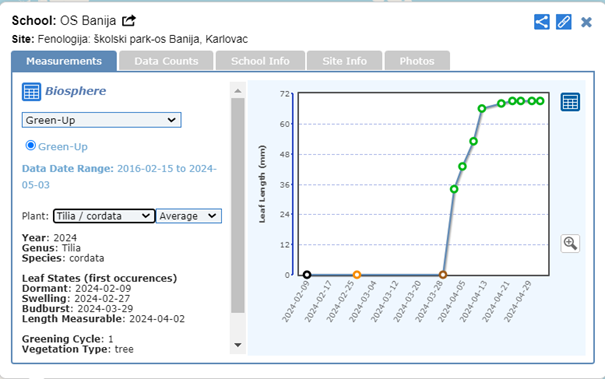Click the first green leaf length point near 34 mm
The width and height of the screenshot is (605, 379).
454,189
